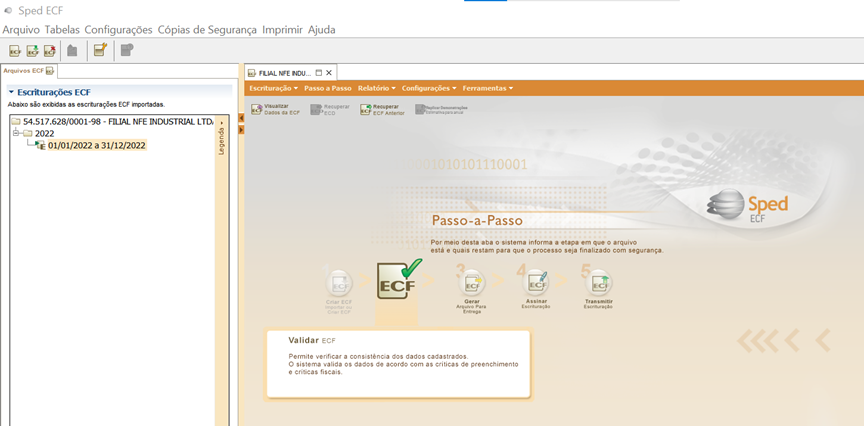Image resolution: width=864 pixels, height=426 pixels.
Task: Select step 5 Transmitir Escrituração icon
Action: tap(598, 283)
